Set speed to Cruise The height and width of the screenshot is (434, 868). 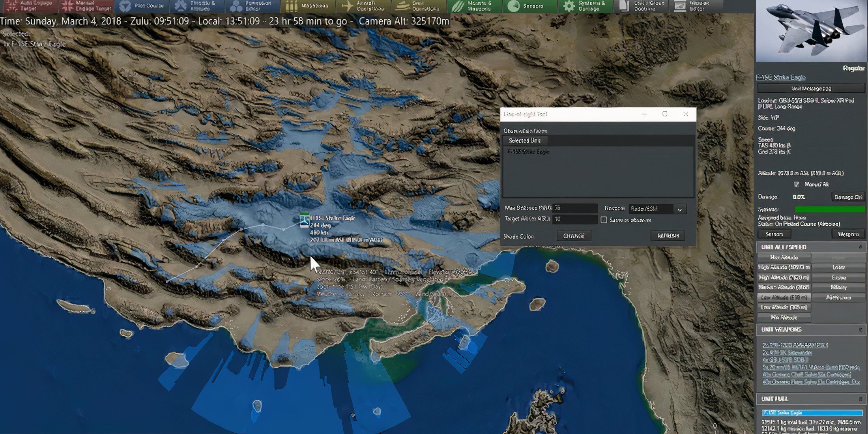[838, 277]
